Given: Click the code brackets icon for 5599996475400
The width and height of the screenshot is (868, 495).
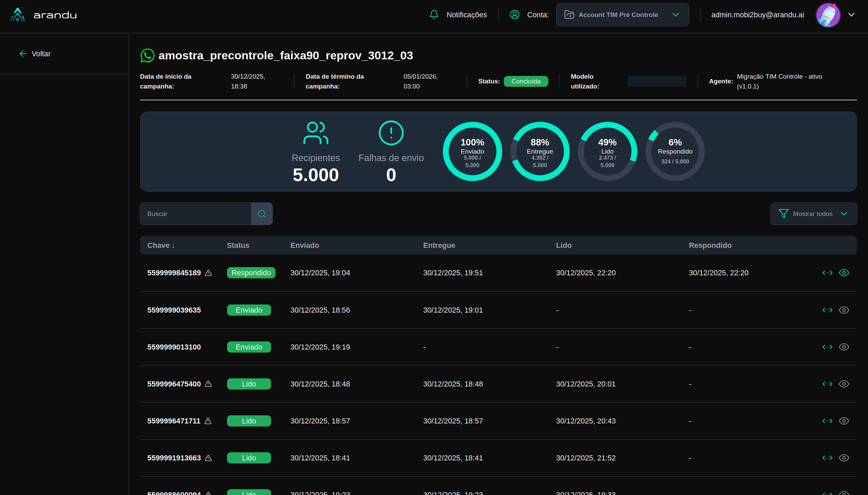Looking at the screenshot, I should 827,384.
